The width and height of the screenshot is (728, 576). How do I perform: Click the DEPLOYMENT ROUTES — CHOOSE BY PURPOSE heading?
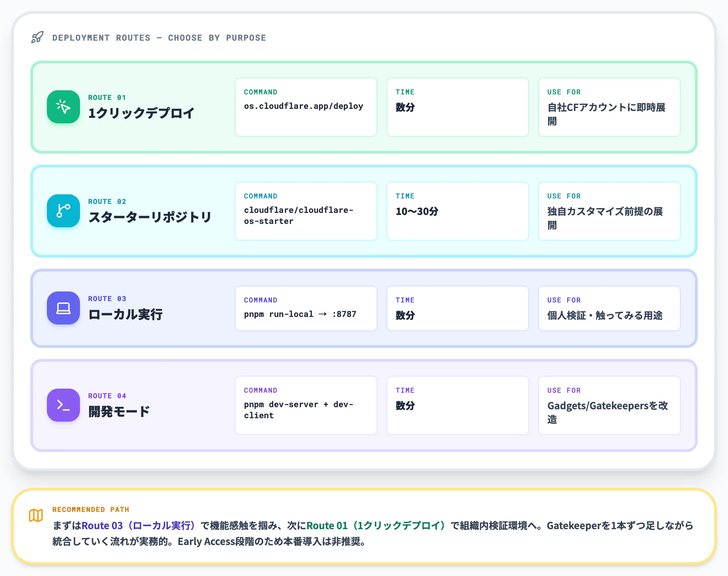(x=159, y=38)
